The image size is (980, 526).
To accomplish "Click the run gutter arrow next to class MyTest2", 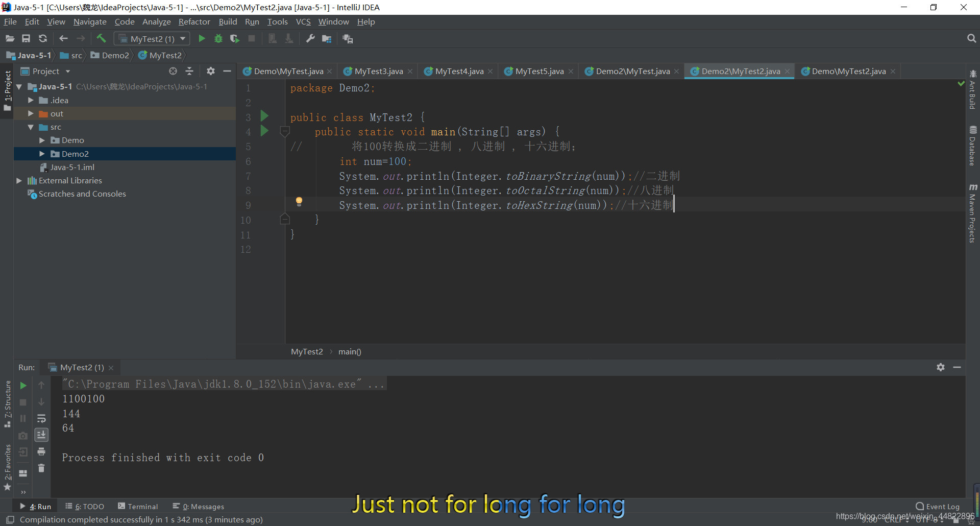I will pyautogui.click(x=264, y=116).
